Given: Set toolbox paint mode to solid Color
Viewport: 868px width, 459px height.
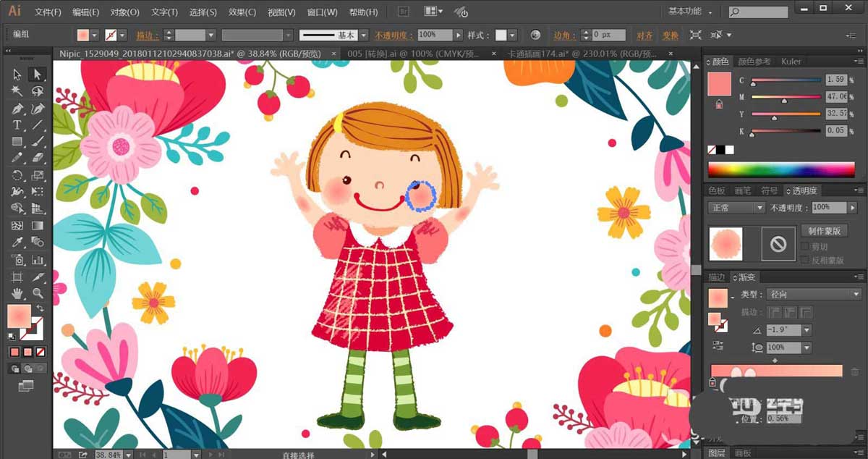Looking at the screenshot, I should (14, 352).
